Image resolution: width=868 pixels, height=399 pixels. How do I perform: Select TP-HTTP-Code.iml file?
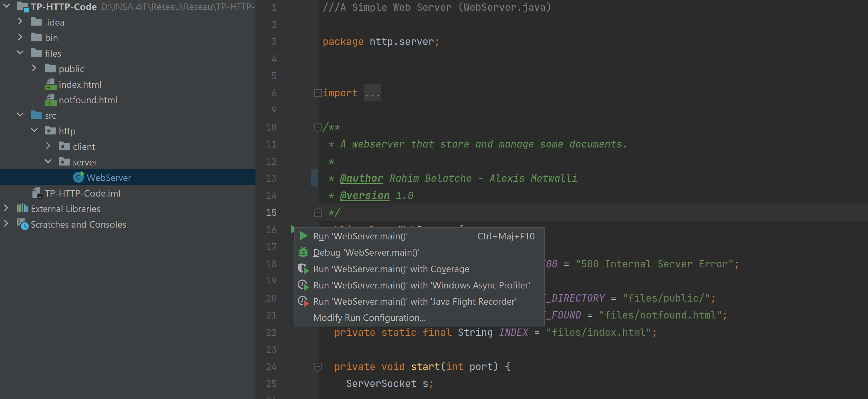coord(82,193)
